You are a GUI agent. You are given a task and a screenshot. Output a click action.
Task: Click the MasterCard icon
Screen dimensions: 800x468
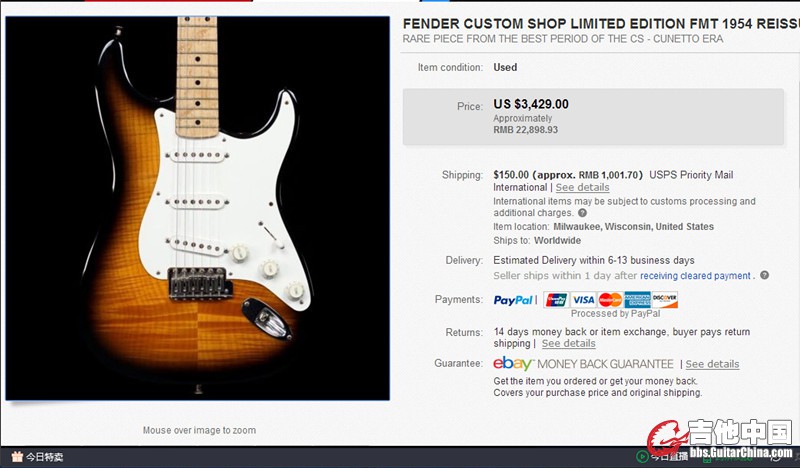coord(610,300)
